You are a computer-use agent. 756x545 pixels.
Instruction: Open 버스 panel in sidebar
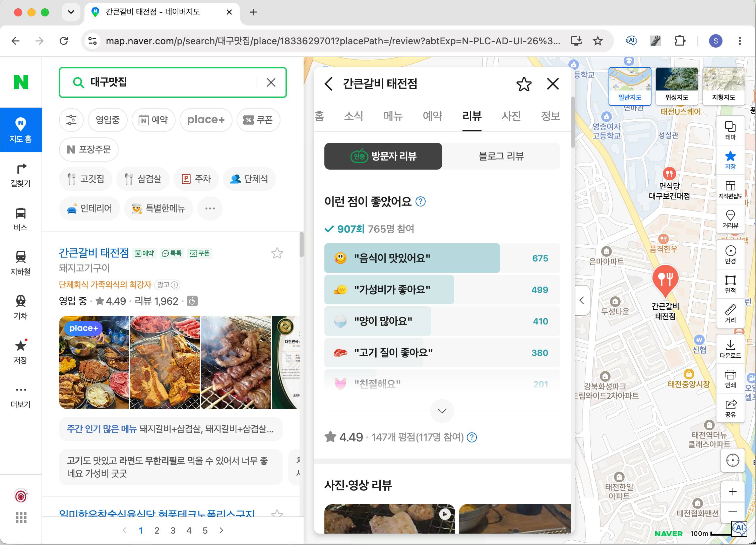[x=21, y=220]
